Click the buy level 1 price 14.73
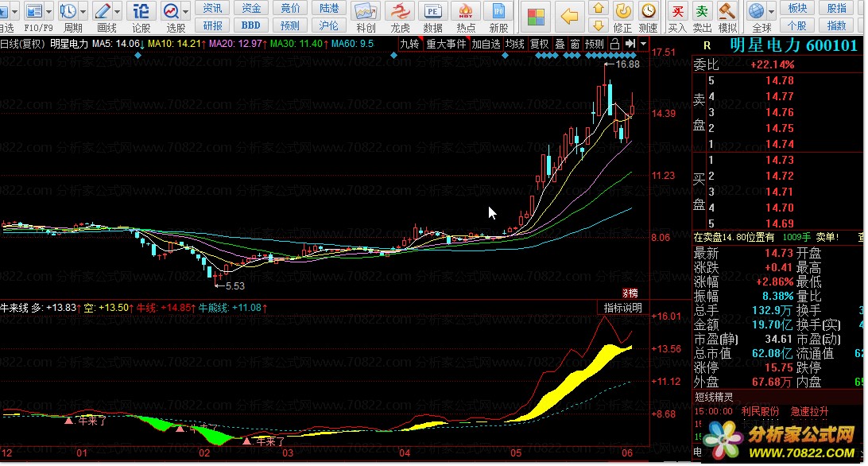The image size is (868, 466). (x=780, y=160)
